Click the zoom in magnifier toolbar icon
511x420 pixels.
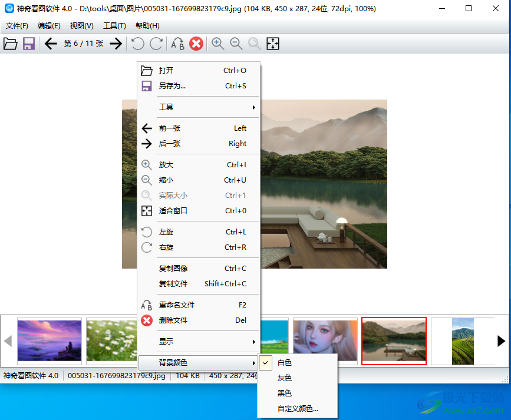217,44
